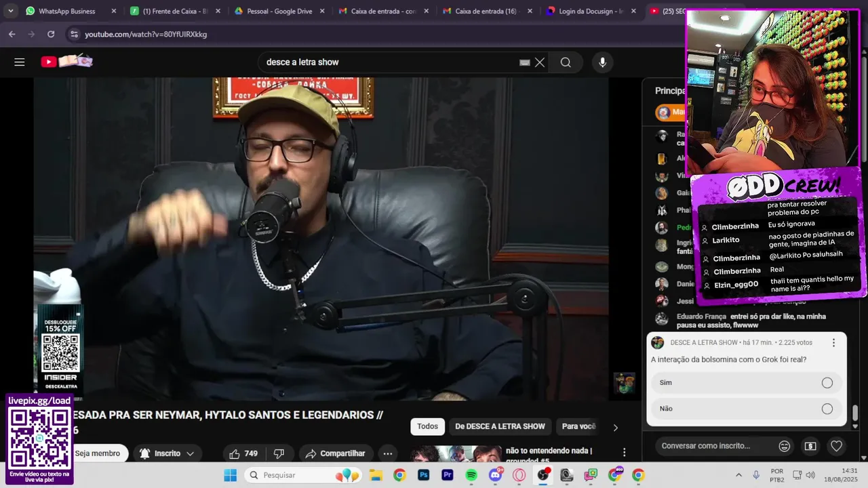Open more actions ellipsis under video
This screenshot has height=488, width=868.
coord(388,453)
